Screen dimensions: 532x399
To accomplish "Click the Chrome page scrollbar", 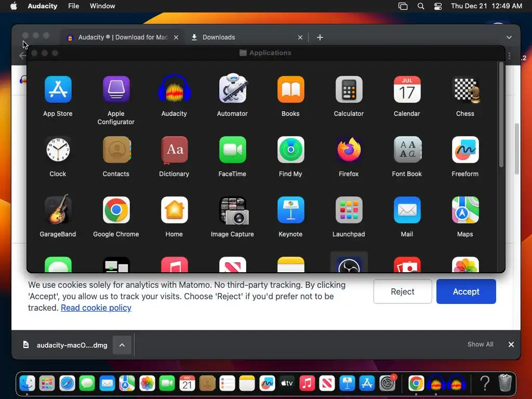I will pos(517,149).
